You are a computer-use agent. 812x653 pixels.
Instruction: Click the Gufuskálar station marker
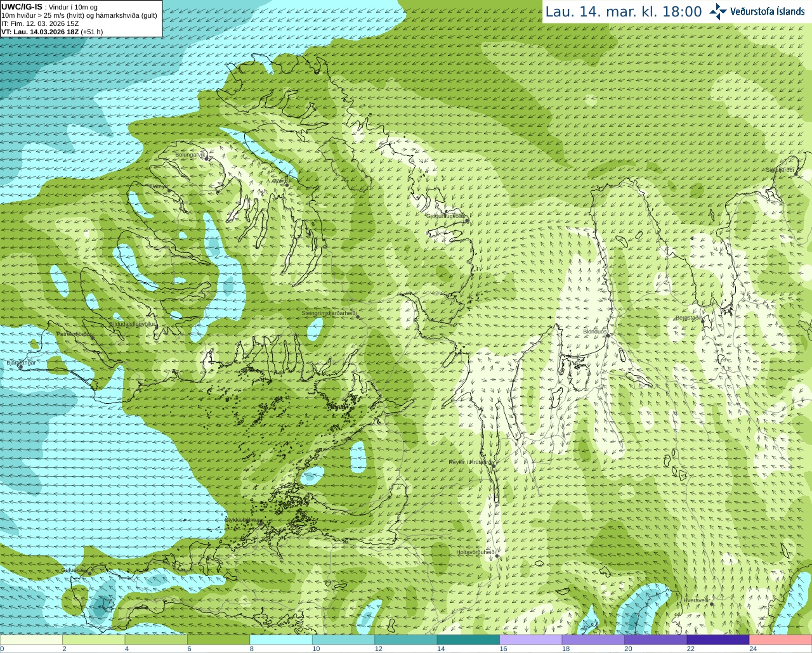tap(89, 573)
